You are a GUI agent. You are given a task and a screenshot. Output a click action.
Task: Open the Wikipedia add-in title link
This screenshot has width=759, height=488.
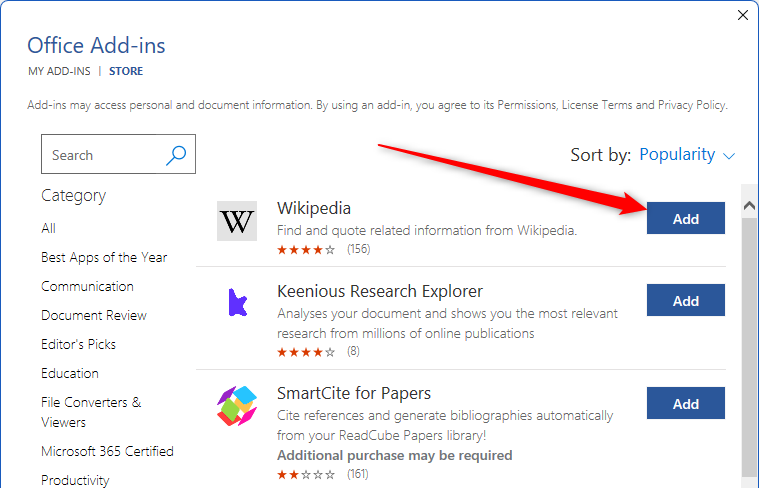click(x=314, y=209)
